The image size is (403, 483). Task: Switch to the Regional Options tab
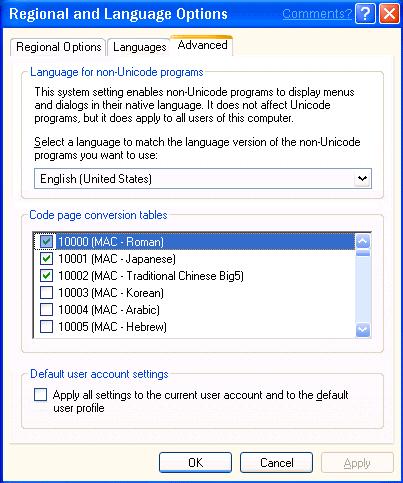tap(58, 47)
